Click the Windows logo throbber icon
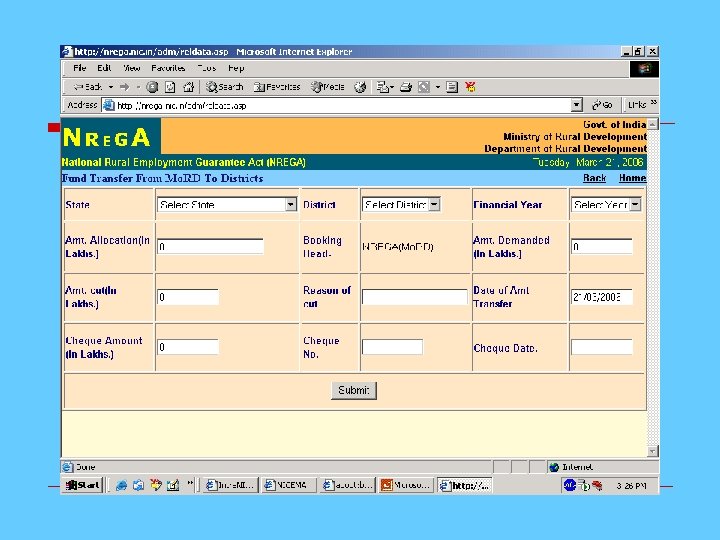The image size is (720, 540). pyautogui.click(x=644, y=68)
